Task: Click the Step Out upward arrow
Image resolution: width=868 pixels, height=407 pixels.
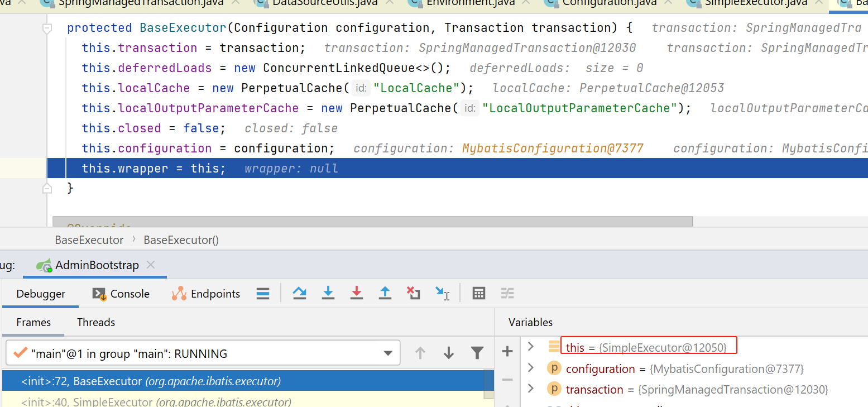Action: coord(385,293)
